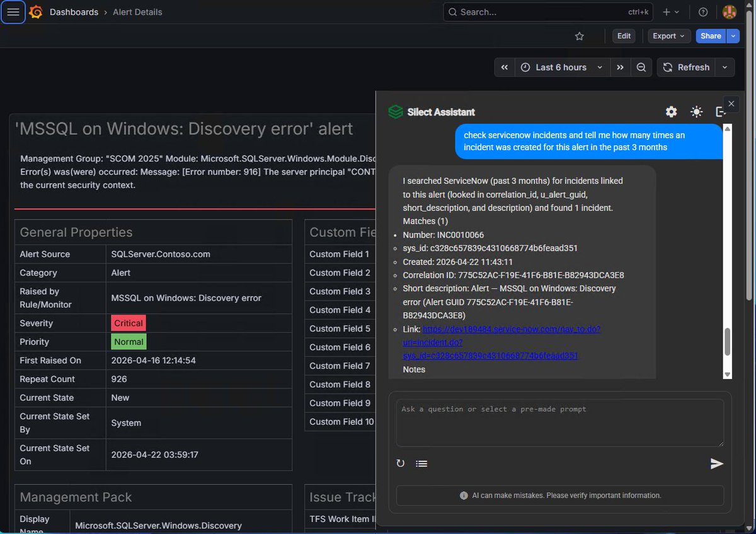The height and width of the screenshot is (534, 756).
Task: Click the Edit dashboard button
Action: 624,36
